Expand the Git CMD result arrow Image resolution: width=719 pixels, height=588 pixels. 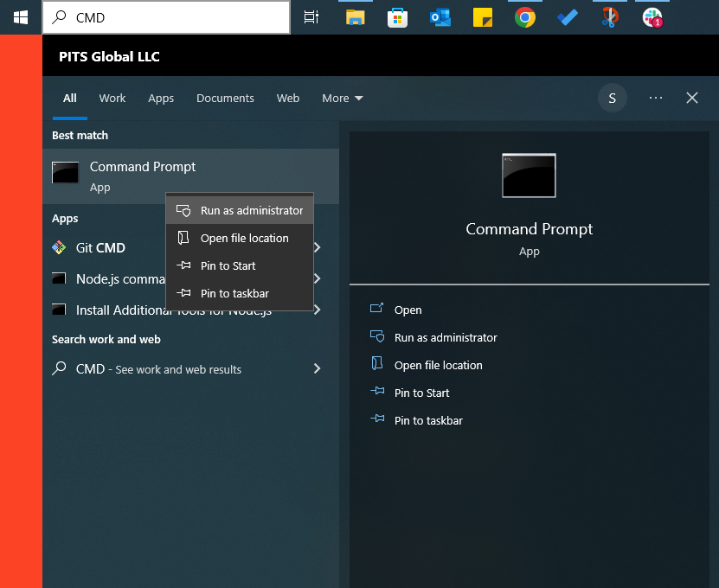tap(318, 247)
